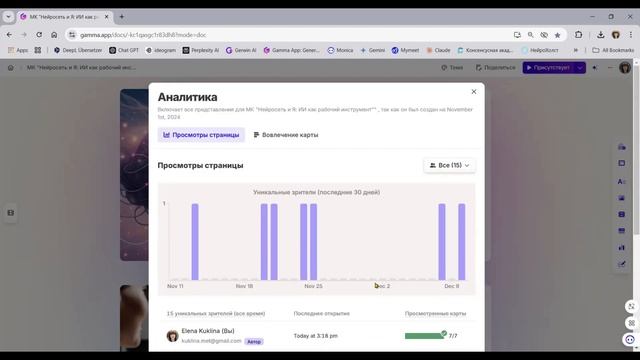Click Просмотренные карты column header
This screenshot has height=360, width=640.
[436, 313]
